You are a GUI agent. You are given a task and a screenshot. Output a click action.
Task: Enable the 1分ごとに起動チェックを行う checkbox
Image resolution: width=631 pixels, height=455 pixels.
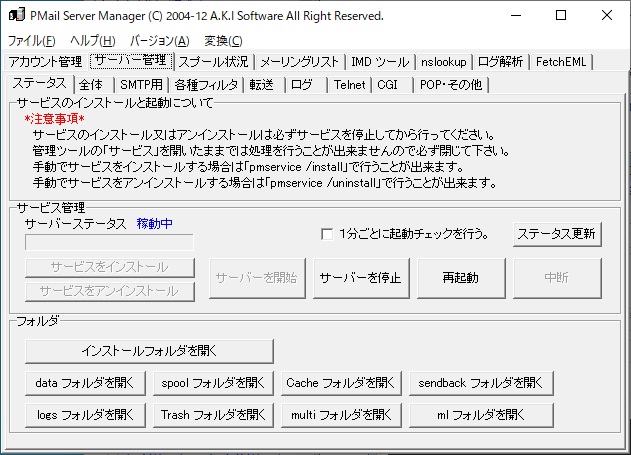click(327, 234)
